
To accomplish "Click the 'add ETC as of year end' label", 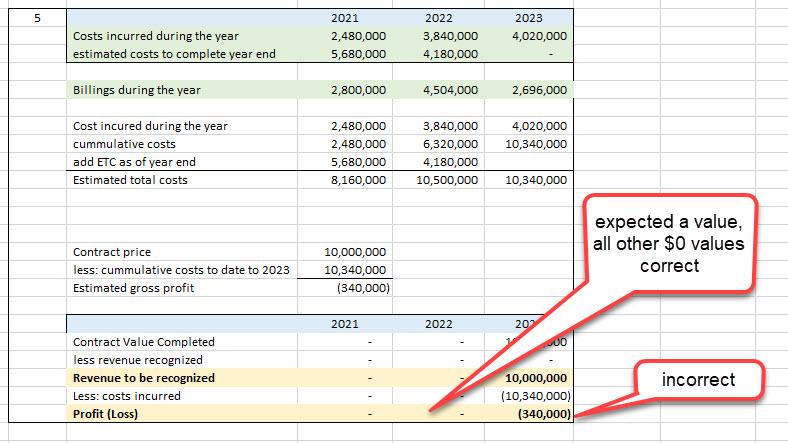I will (134, 162).
